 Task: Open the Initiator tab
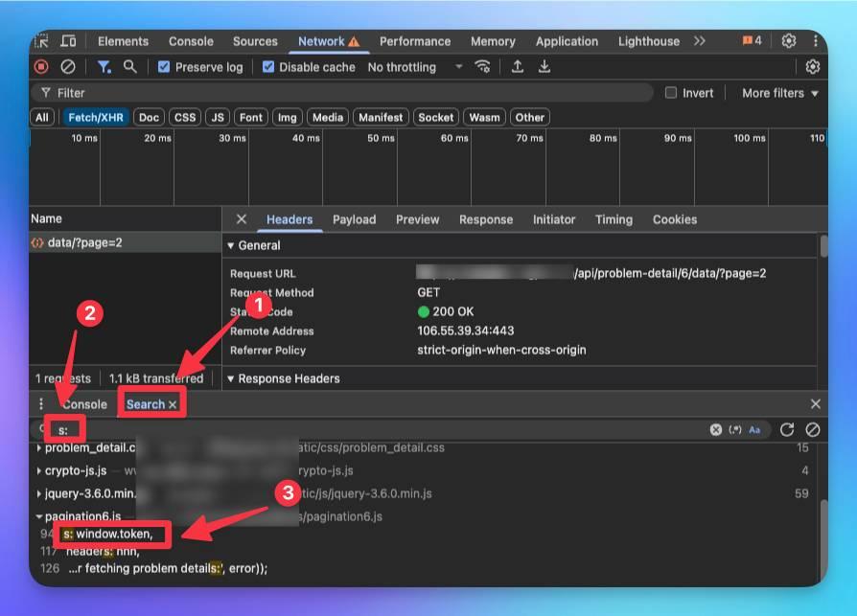tap(554, 219)
